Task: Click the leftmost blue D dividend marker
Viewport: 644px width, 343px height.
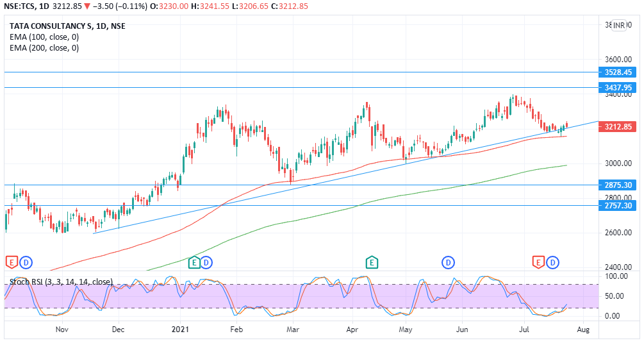Action: point(26,262)
